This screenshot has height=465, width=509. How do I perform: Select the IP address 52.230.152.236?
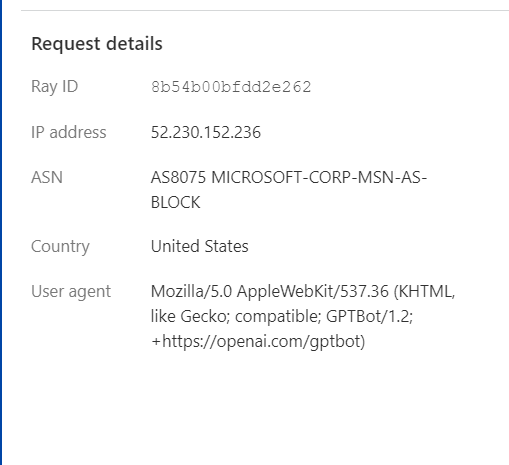[206, 132]
